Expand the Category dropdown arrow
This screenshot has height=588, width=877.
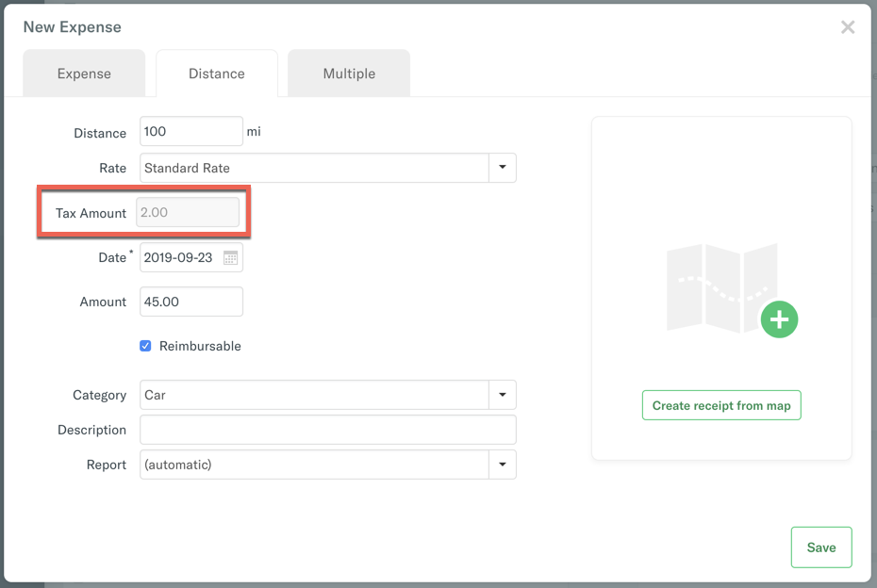(x=502, y=395)
